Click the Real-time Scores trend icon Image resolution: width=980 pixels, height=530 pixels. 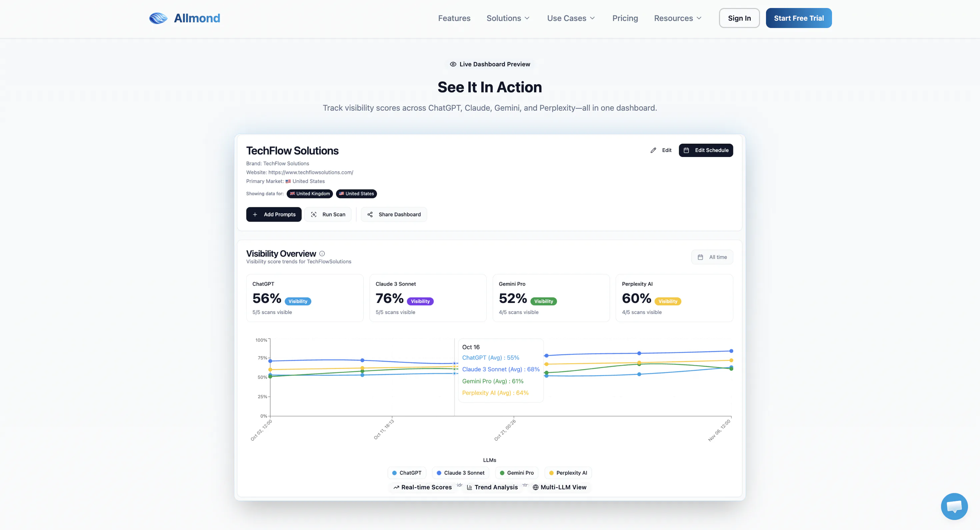[396, 487]
